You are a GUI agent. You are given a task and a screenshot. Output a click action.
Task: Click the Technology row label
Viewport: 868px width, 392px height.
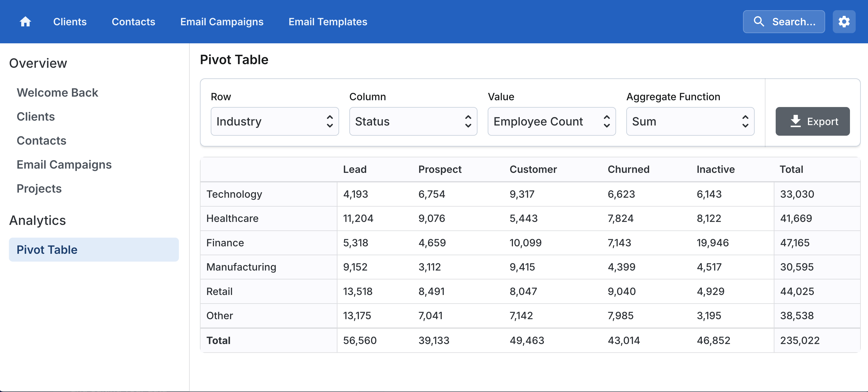234,194
